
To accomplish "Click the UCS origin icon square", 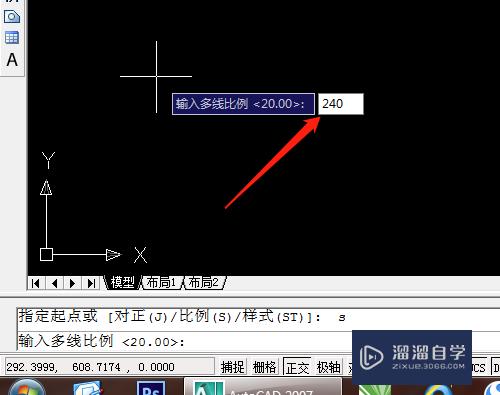I will pos(46,255).
